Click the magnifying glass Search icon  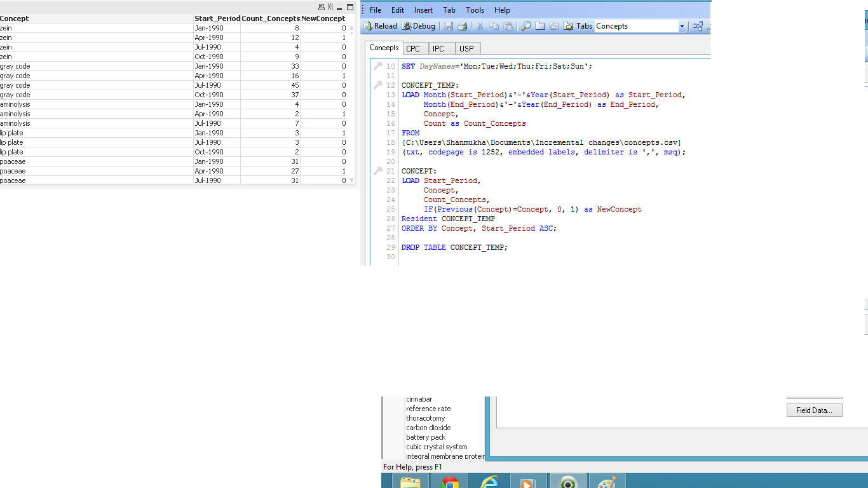coord(526,26)
